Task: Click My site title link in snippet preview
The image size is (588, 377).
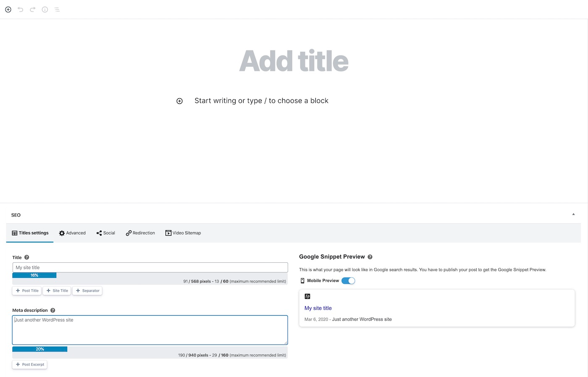Action: coord(318,308)
